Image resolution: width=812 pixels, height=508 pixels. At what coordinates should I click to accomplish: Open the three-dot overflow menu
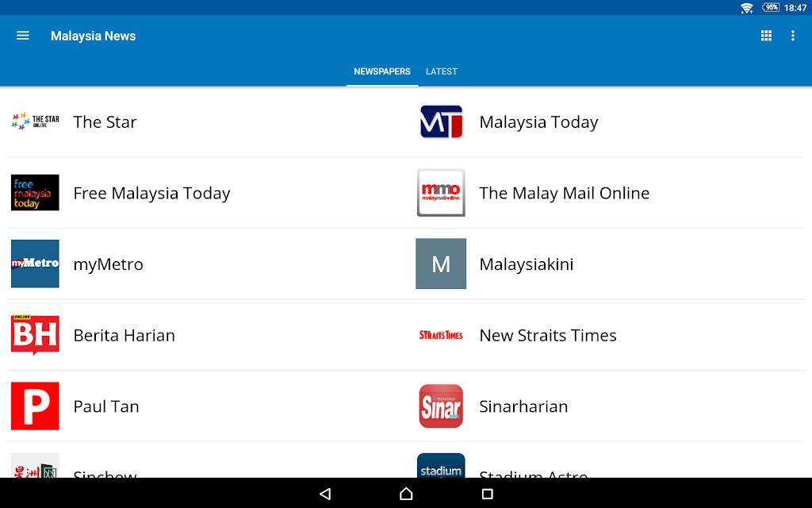coord(793,36)
